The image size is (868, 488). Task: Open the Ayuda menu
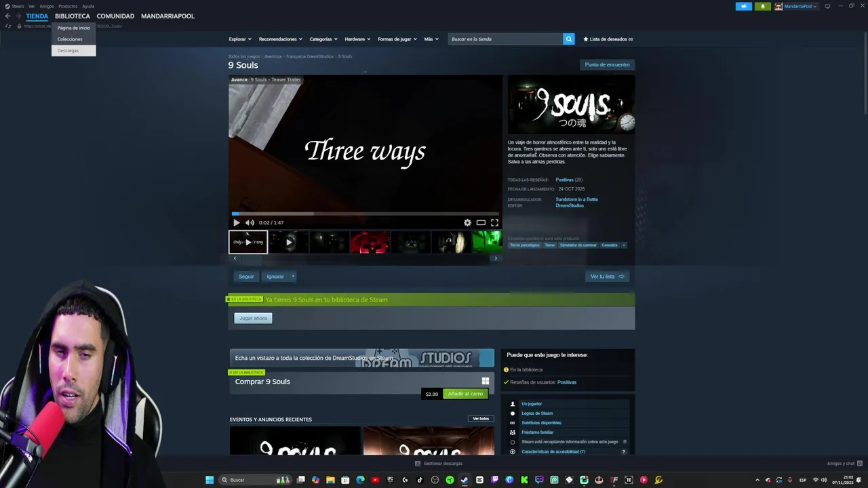[88, 6]
